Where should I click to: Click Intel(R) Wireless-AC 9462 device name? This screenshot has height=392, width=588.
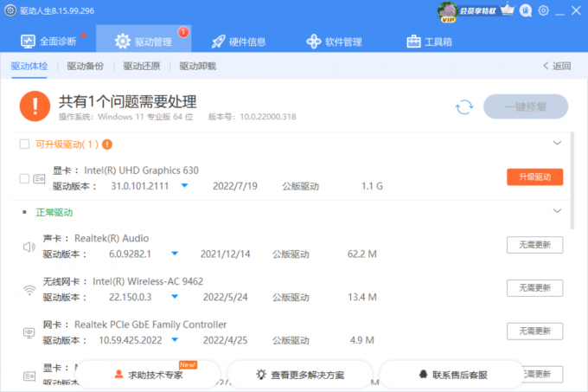tap(148, 281)
